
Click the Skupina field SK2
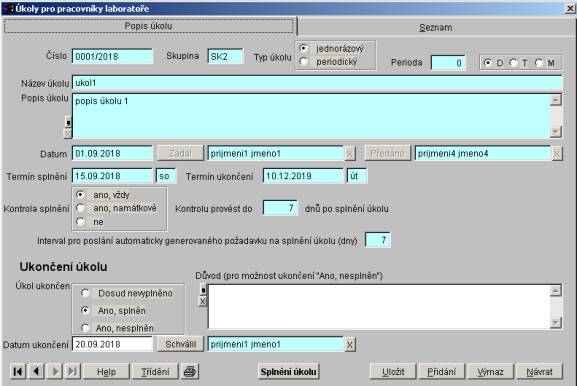(225, 56)
